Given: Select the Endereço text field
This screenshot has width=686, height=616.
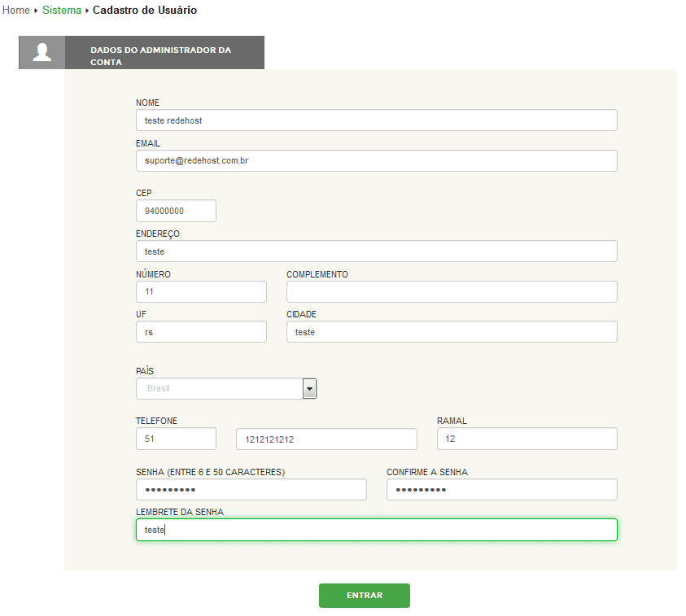Looking at the screenshot, I should click(376, 251).
